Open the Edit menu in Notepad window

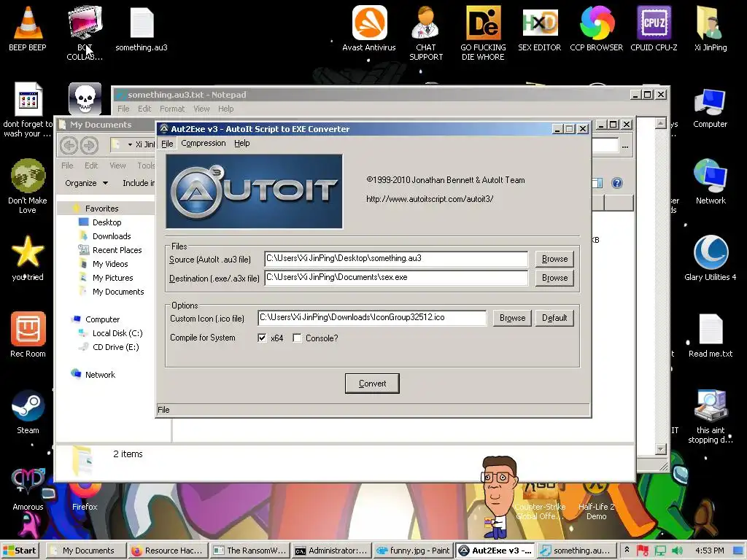pos(144,109)
